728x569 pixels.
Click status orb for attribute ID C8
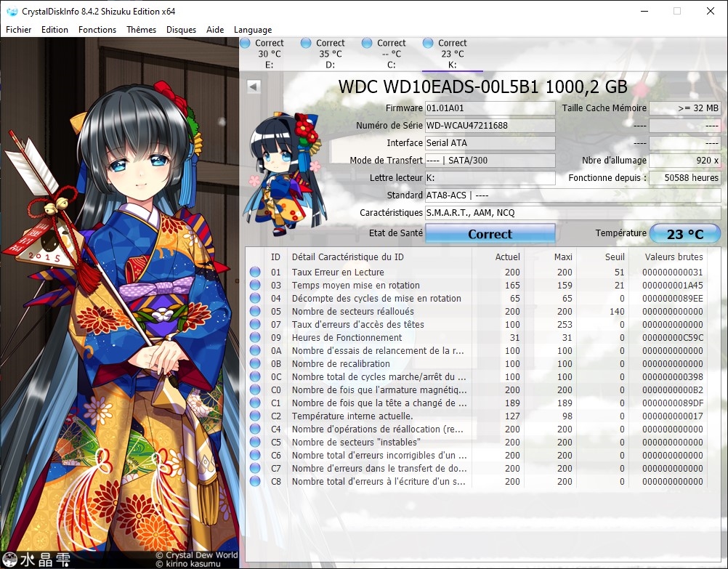click(x=255, y=481)
